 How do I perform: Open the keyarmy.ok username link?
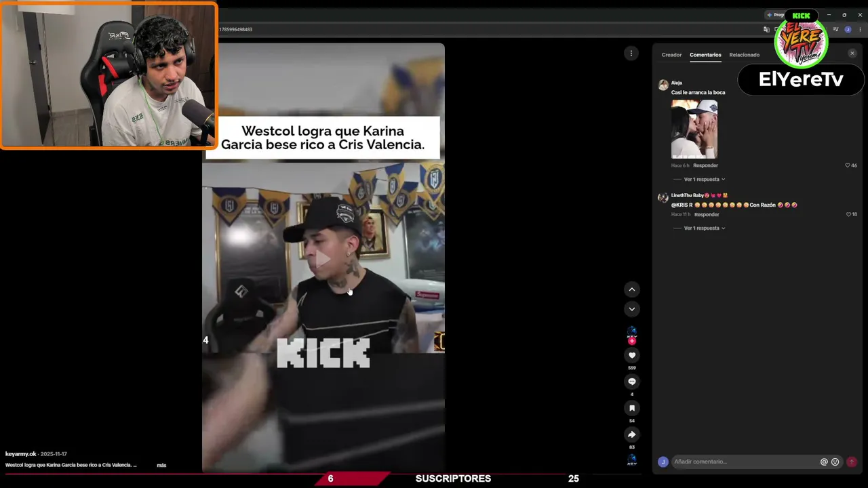(21, 454)
